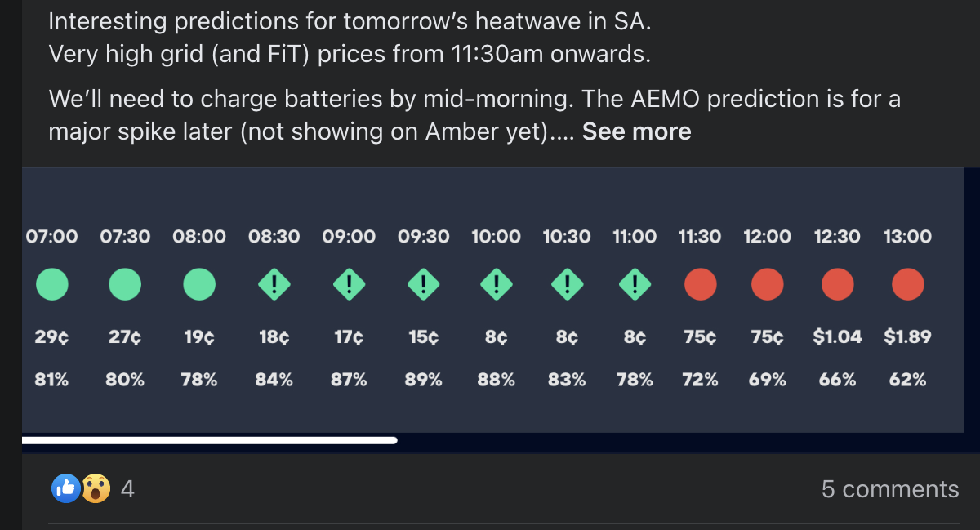
Task: Open the reaction count showing 4
Action: [x=127, y=489]
